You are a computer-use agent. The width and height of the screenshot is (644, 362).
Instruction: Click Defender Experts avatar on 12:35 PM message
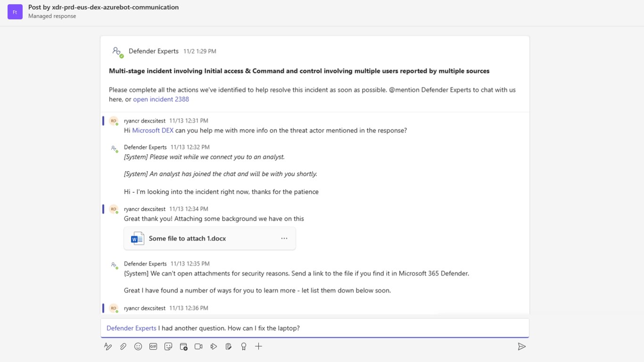pos(114,264)
